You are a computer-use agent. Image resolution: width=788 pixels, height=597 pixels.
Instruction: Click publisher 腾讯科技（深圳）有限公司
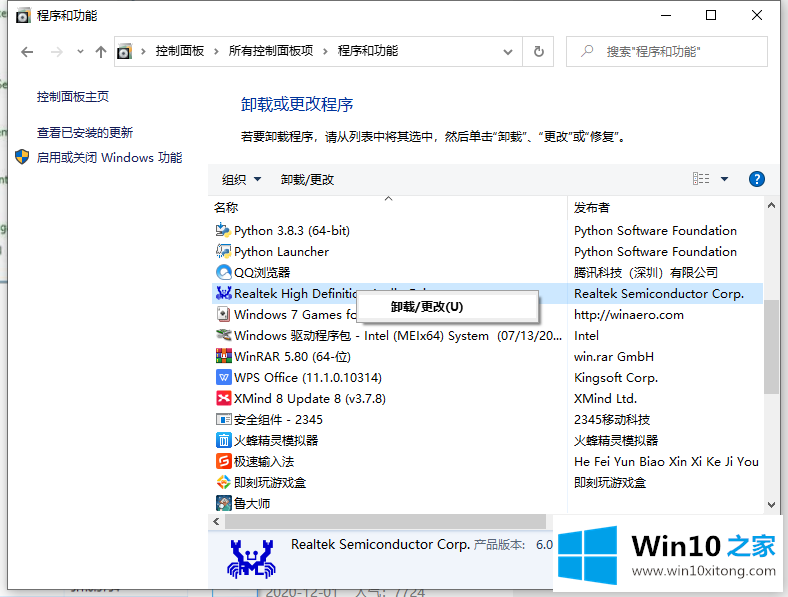click(x=646, y=273)
